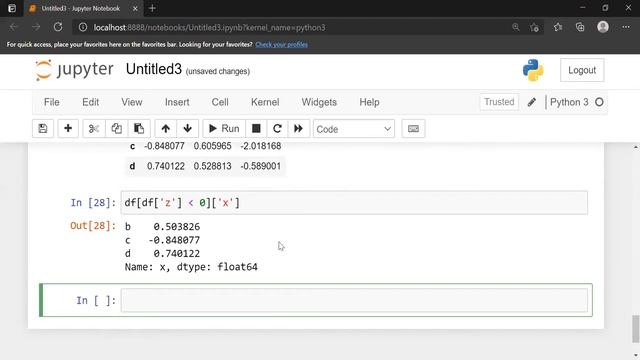Click the table cell 0.528813
This screenshot has height=360, width=640.
click(212, 166)
